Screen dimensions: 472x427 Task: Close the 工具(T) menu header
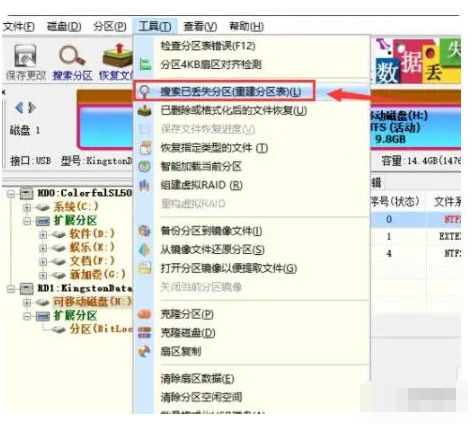point(155,26)
